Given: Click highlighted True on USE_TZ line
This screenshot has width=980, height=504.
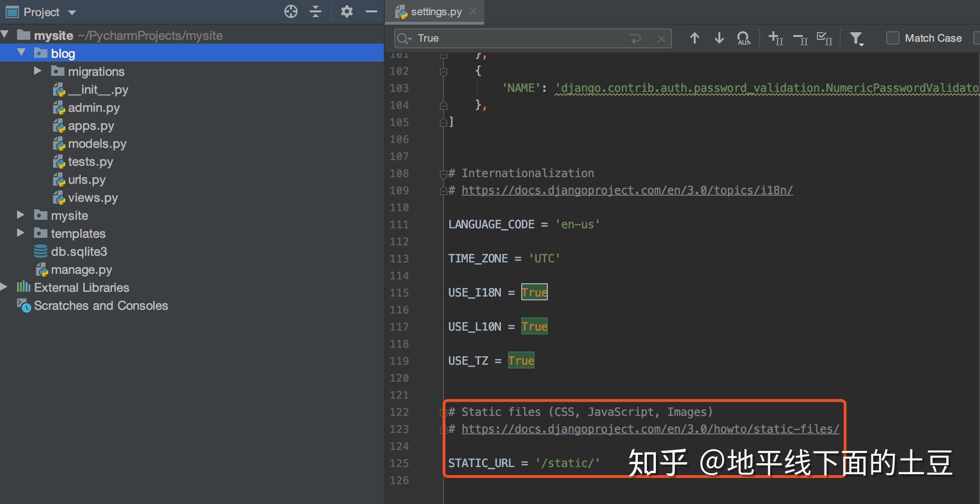Looking at the screenshot, I should click(x=521, y=360).
